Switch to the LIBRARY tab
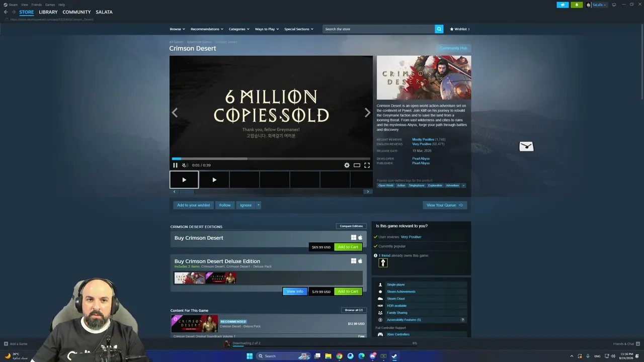Viewport: 644px width, 362px height. coord(48,12)
